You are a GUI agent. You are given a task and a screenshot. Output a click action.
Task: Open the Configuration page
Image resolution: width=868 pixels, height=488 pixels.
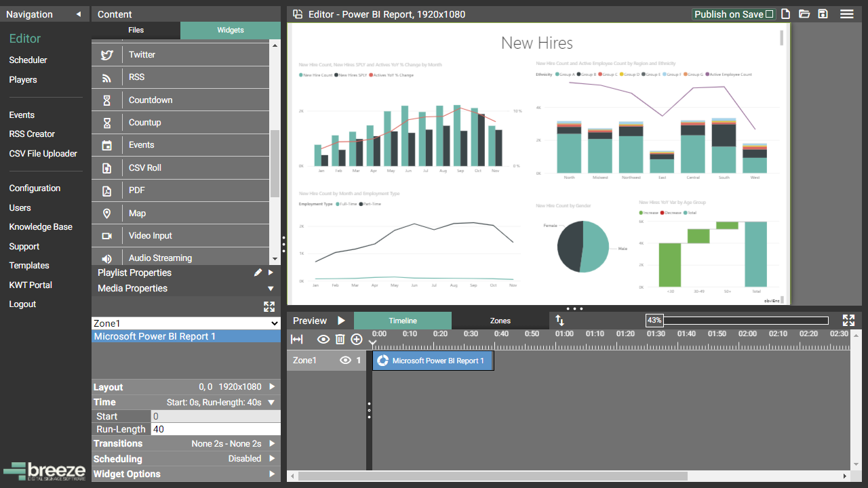35,188
